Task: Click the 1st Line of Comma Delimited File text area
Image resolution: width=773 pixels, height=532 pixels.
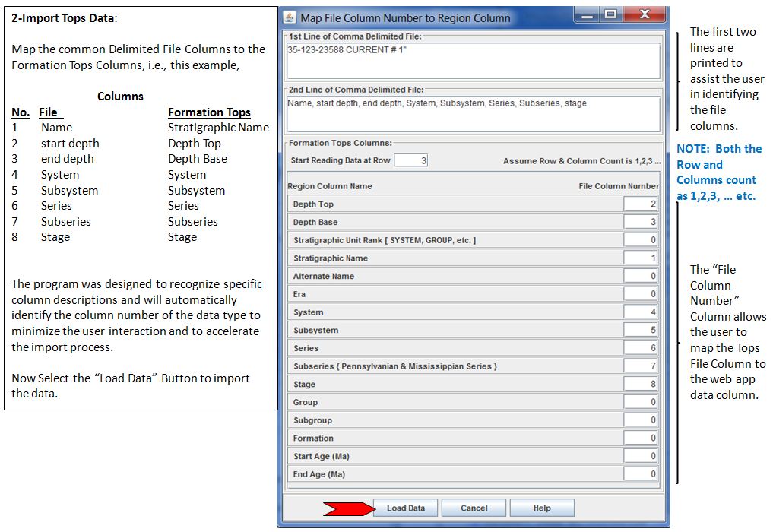Action: pos(474,61)
